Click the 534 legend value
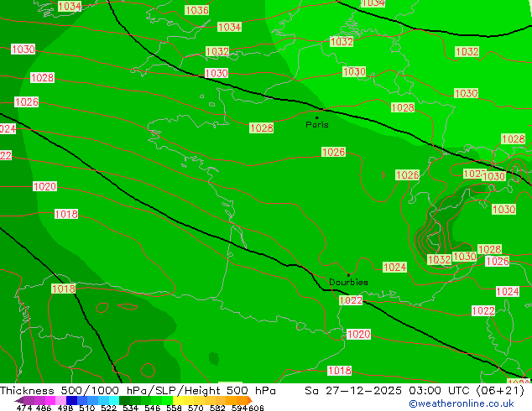532x411 pixels. (130, 408)
